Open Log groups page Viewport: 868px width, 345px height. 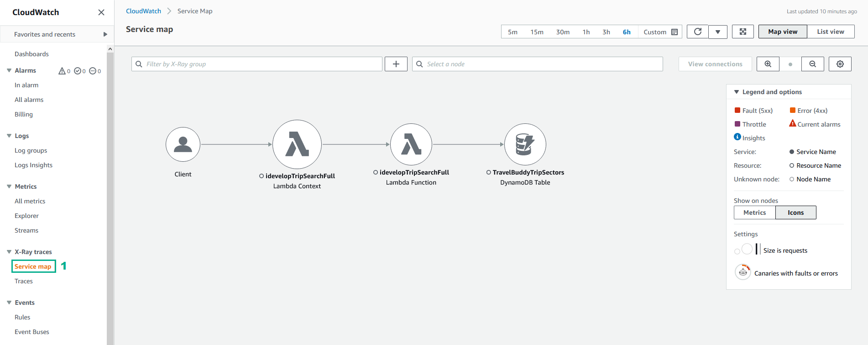(x=31, y=150)
